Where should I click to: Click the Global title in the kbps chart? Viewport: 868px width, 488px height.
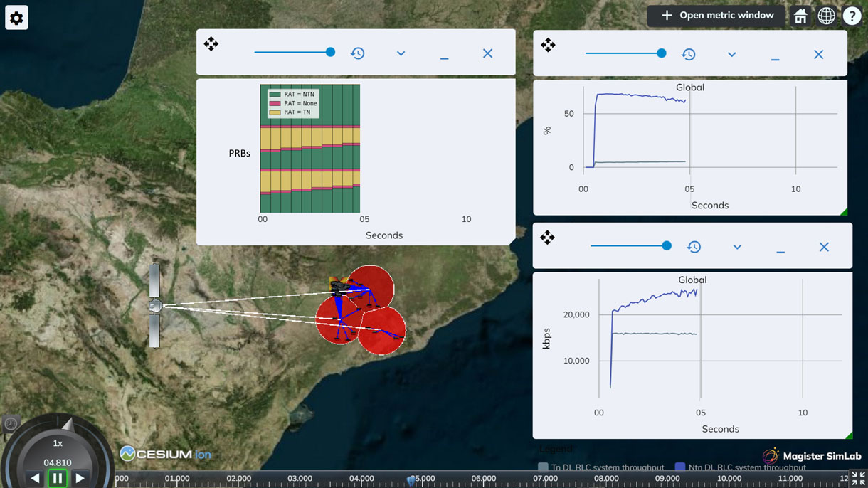tap(692, 280)
